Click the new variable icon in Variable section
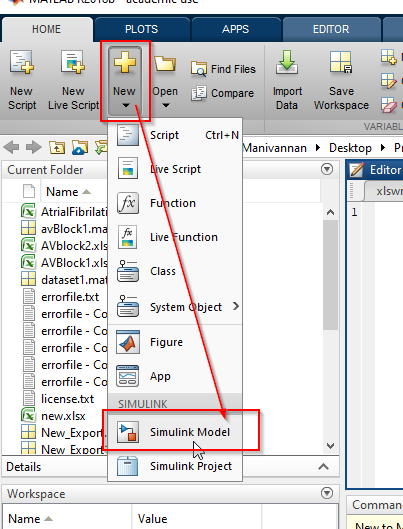The image size is (403, 529). coord(388,57)
